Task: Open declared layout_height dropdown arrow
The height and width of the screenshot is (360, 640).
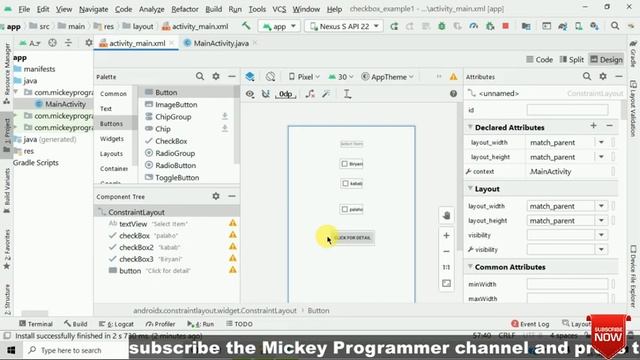Action: click(601, 157)
